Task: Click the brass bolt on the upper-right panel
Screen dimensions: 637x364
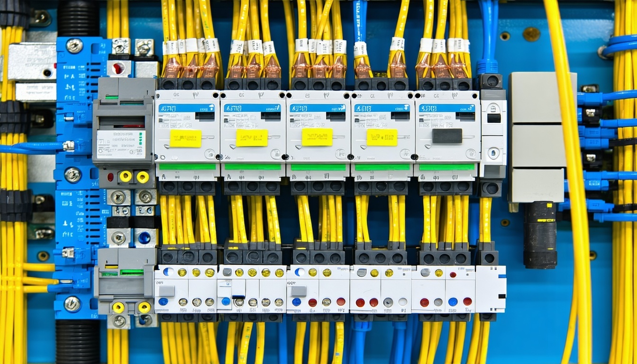Action: click(x=531, y=34)
